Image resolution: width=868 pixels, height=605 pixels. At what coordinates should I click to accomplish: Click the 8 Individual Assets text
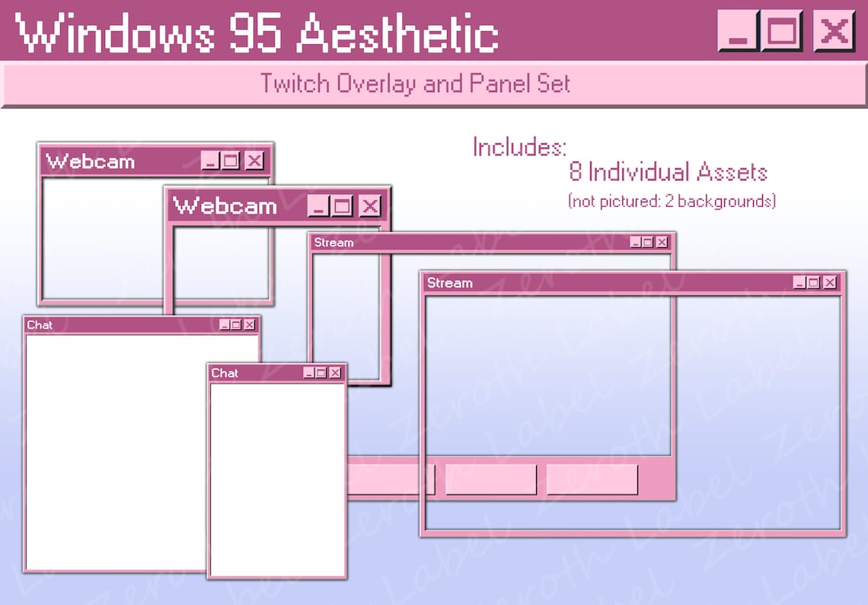pyautogui.click(x=669, y=173)
